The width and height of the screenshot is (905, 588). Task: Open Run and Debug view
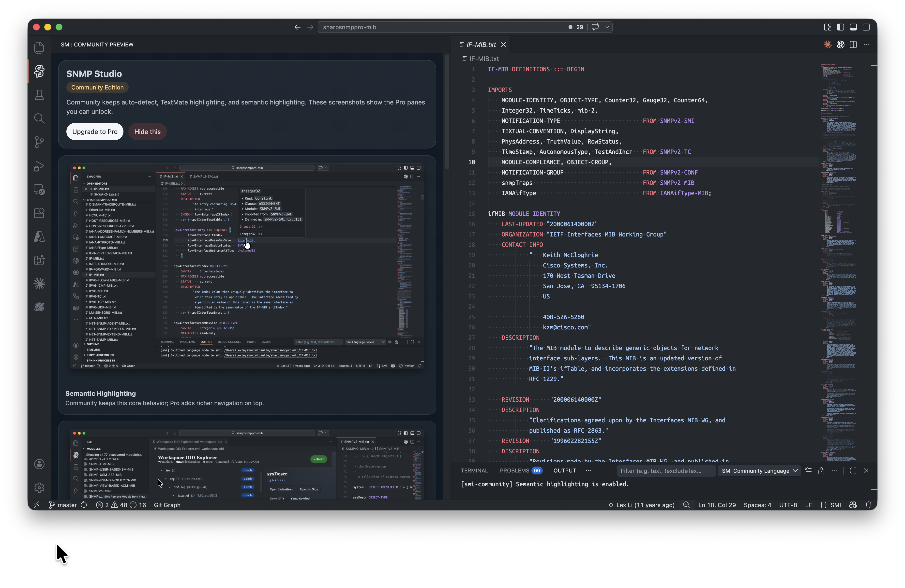39,166
